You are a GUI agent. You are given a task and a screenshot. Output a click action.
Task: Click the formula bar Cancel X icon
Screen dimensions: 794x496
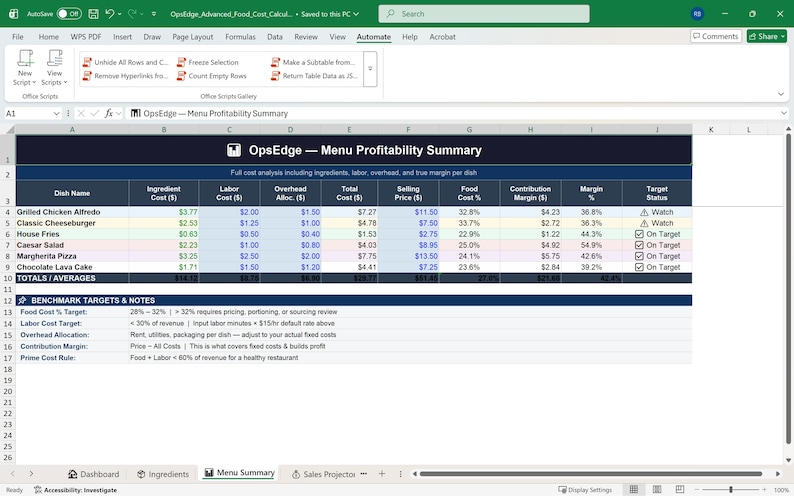(81, 113)
